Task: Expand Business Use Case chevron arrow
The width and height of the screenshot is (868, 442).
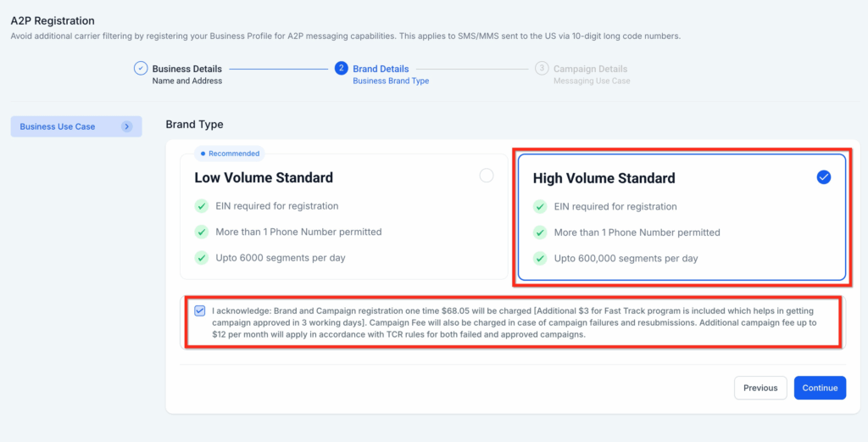Action: click(127, 126)
